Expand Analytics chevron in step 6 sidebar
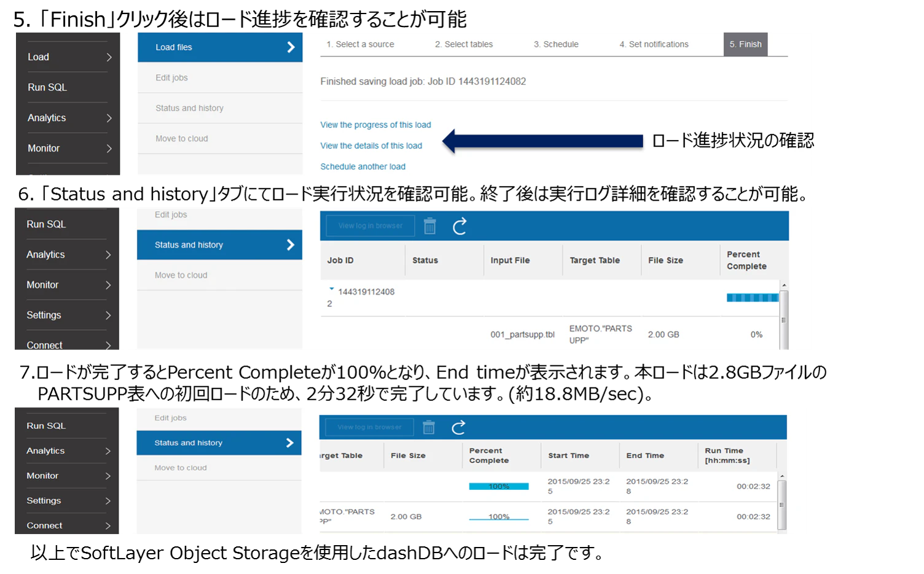Viewport: 924px width, 574px height. coord(108,255)
